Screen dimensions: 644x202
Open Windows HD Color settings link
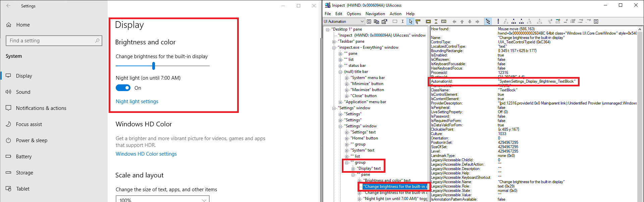(146, 154)
